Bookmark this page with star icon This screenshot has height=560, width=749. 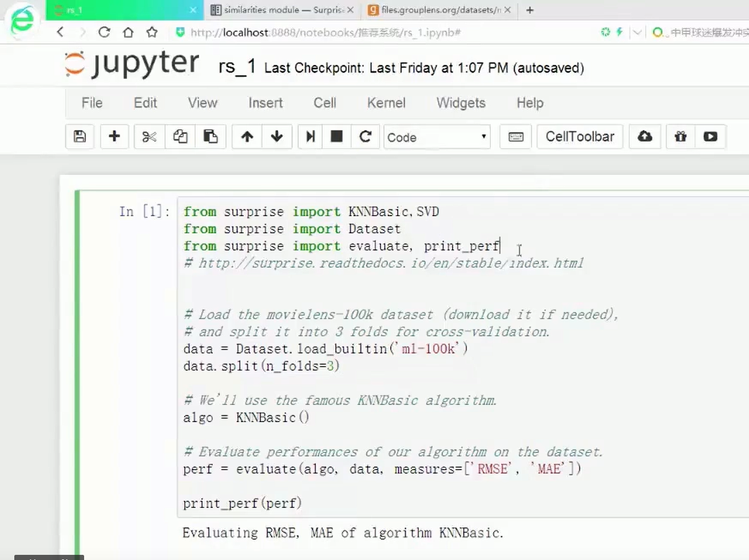[152, 32]
